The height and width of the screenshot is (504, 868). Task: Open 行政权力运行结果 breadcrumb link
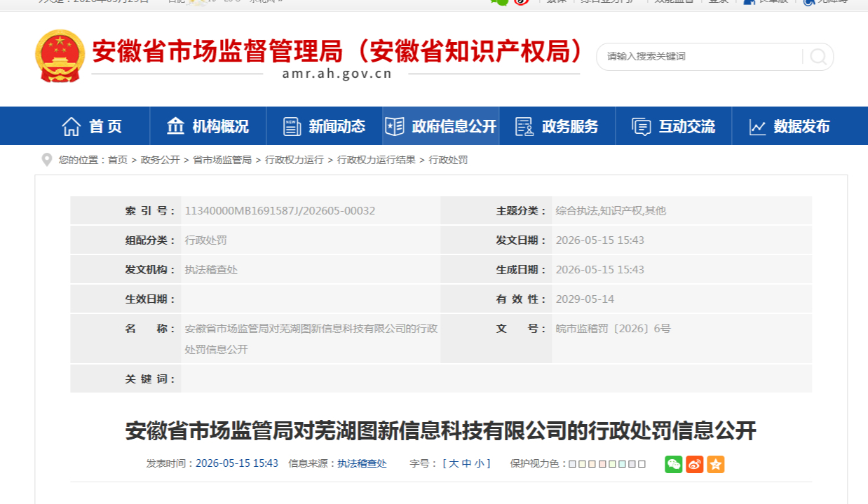pos(376,160)
